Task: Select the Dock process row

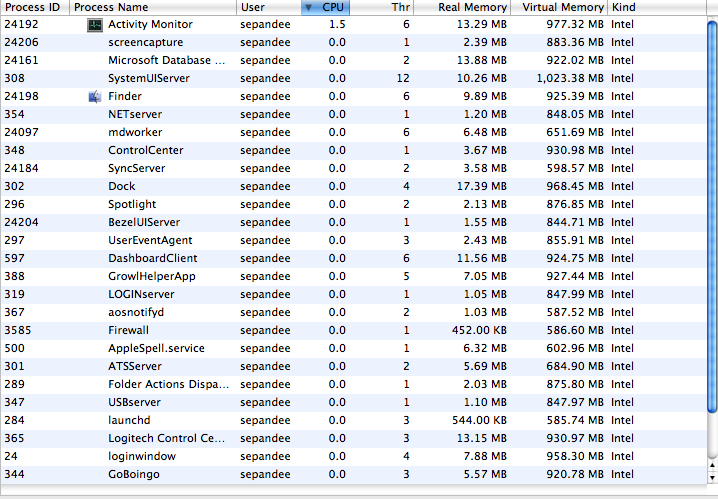Action: [x=354, y=187]
